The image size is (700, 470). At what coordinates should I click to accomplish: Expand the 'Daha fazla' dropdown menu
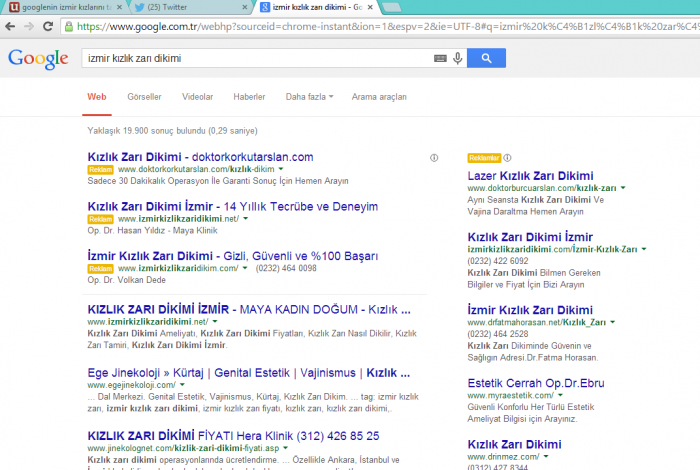[x=309, y=97]
